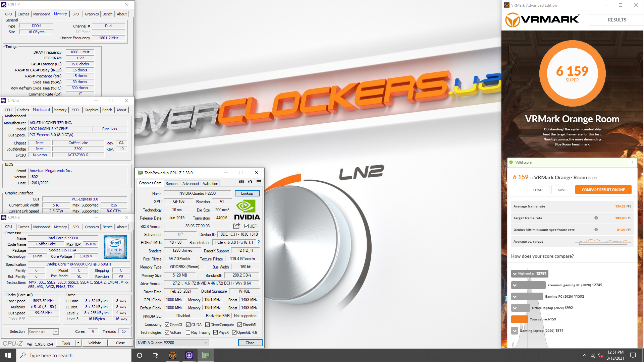Open the Validation tab in GPU-Z
Viewport: 644px width, 362px height.
pos(210,183)
